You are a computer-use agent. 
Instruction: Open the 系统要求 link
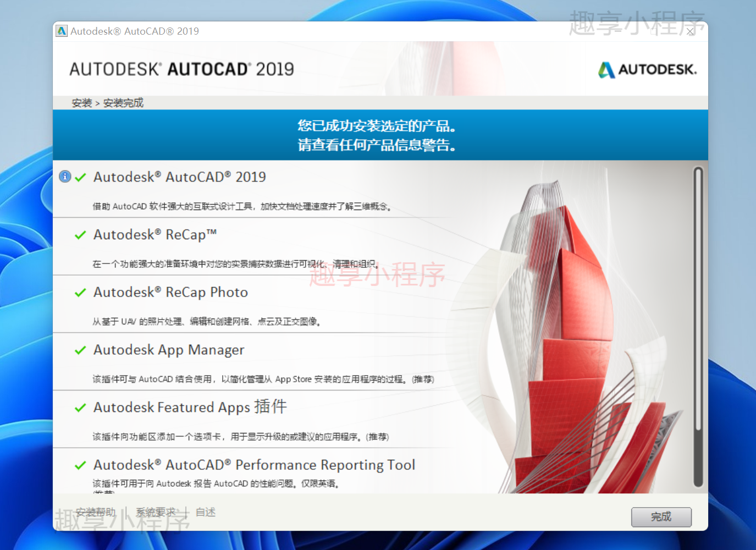[x=156, y=512]
